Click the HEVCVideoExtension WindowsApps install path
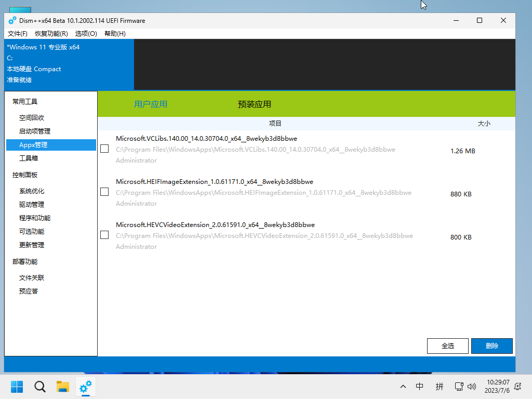532x399 pixels. pyautogui.click(x=264, y=235)
